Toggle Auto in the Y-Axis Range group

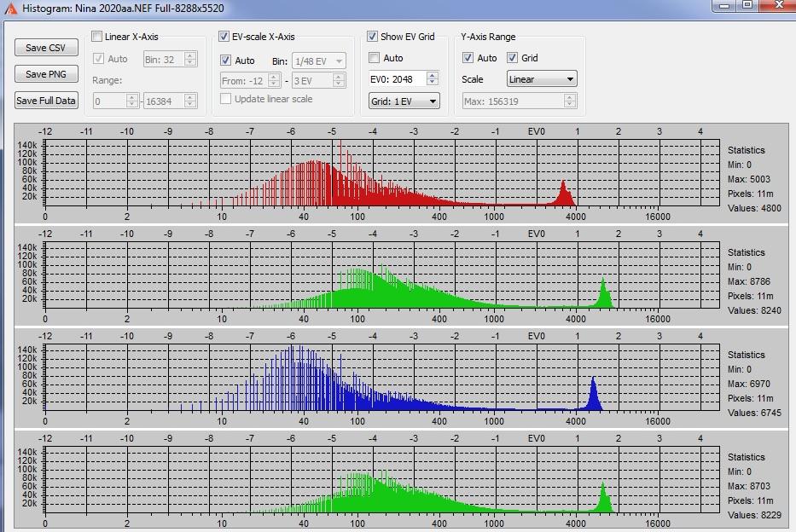coord(468,58)
